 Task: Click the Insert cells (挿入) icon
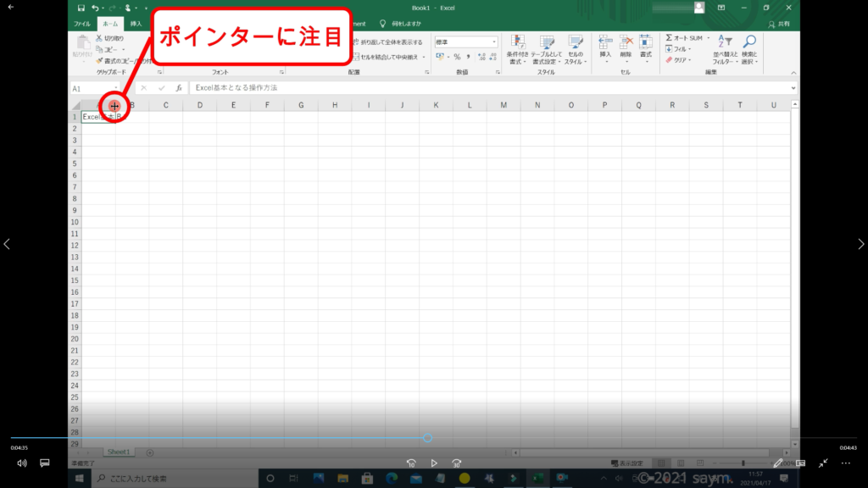pyautogui.click(x=605, y=42)
